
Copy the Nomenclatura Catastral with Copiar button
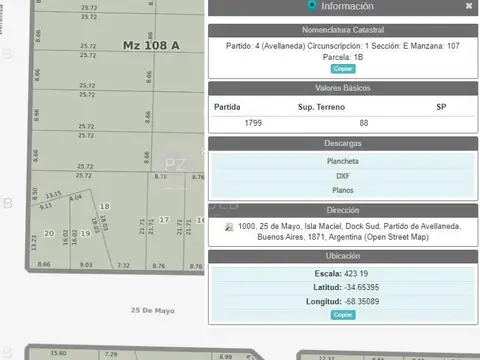point(343,69)
